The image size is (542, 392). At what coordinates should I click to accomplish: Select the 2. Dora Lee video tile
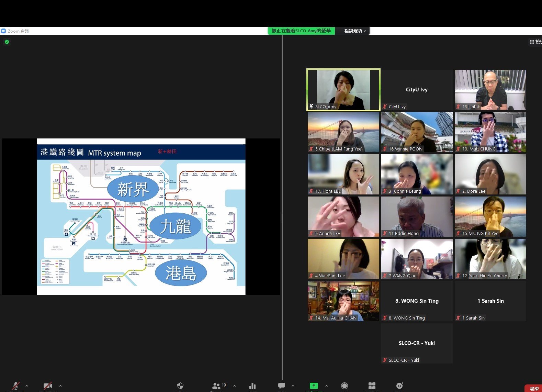490,175
